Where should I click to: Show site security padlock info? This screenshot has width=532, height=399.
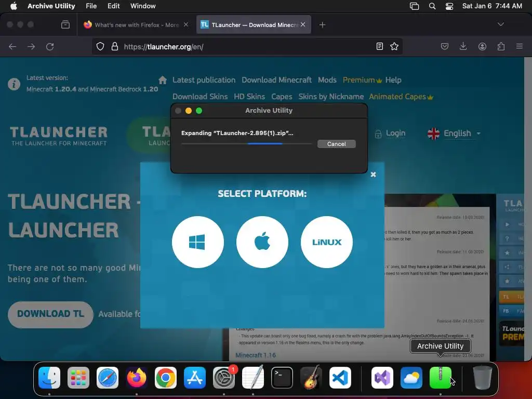(115, 46)
